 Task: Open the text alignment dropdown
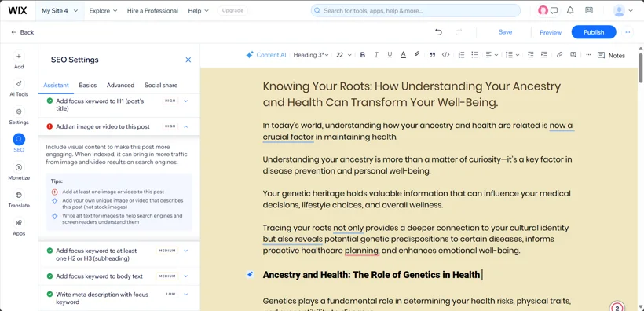492,55
